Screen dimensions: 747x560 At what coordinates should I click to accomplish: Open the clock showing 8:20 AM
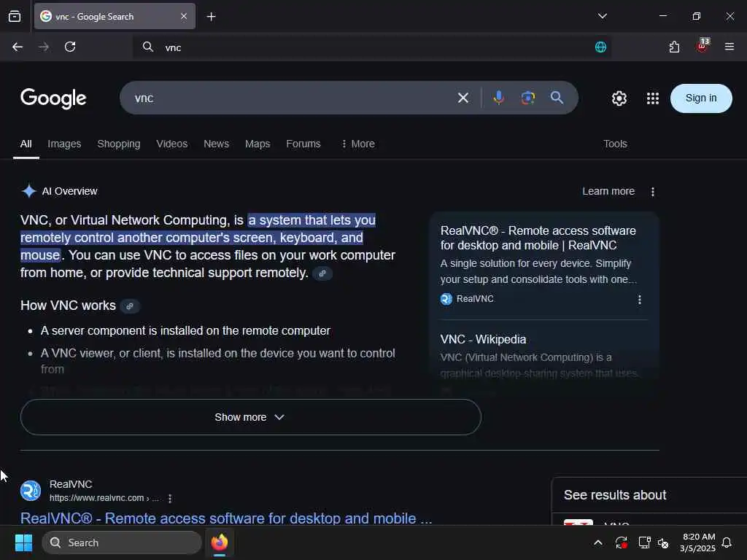point(697,542)
